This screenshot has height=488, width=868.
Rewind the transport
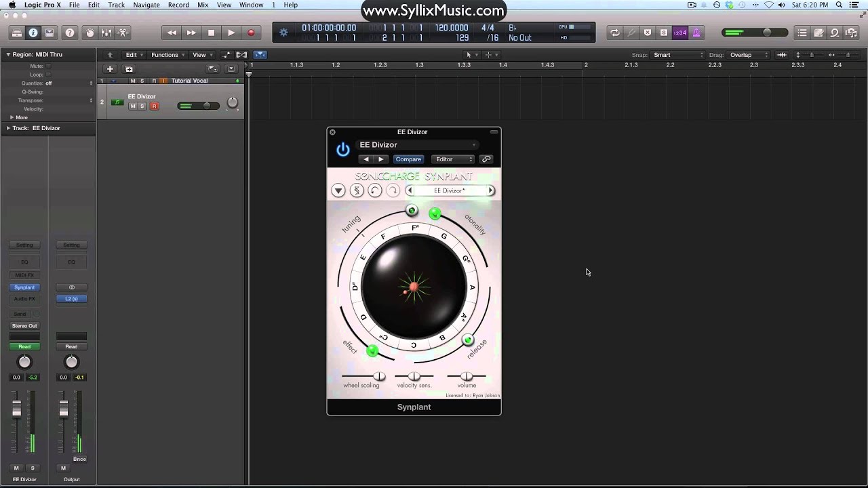click(172, 33)
